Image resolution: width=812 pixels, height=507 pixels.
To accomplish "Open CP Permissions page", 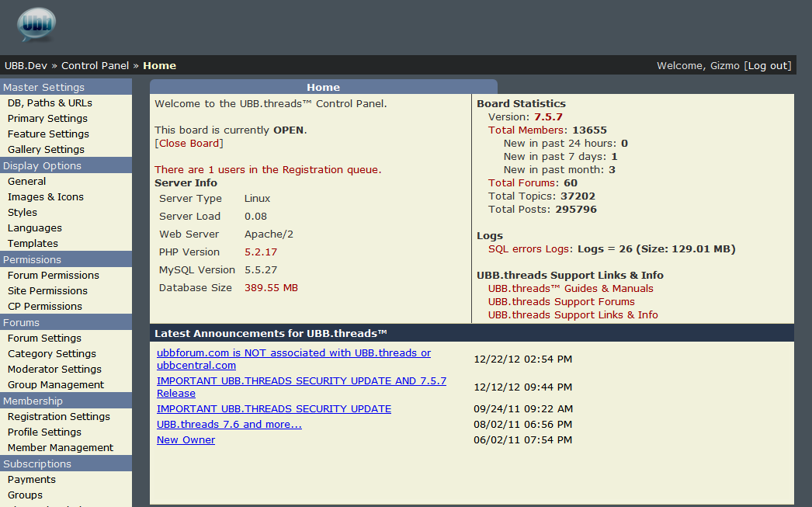I will coord(44,306).
